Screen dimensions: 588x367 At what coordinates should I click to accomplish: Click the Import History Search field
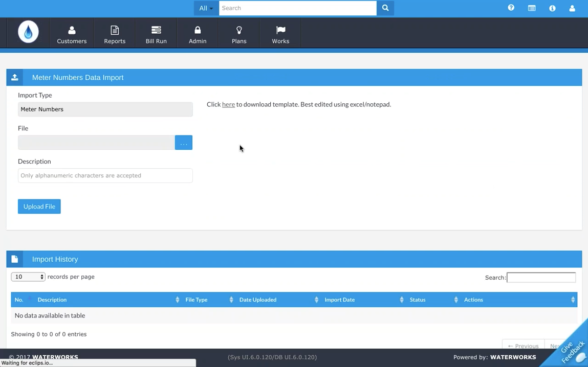point(541,278)
